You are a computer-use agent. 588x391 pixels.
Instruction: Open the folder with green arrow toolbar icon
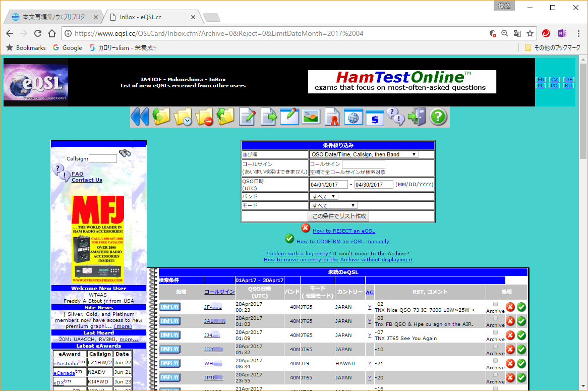pyautogui.click(x=161, y=117)
